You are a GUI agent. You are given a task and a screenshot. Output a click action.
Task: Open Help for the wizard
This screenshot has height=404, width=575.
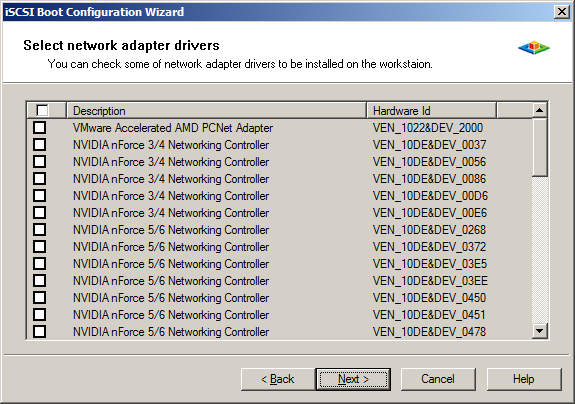pyautogui.click(x=524, y=379)
